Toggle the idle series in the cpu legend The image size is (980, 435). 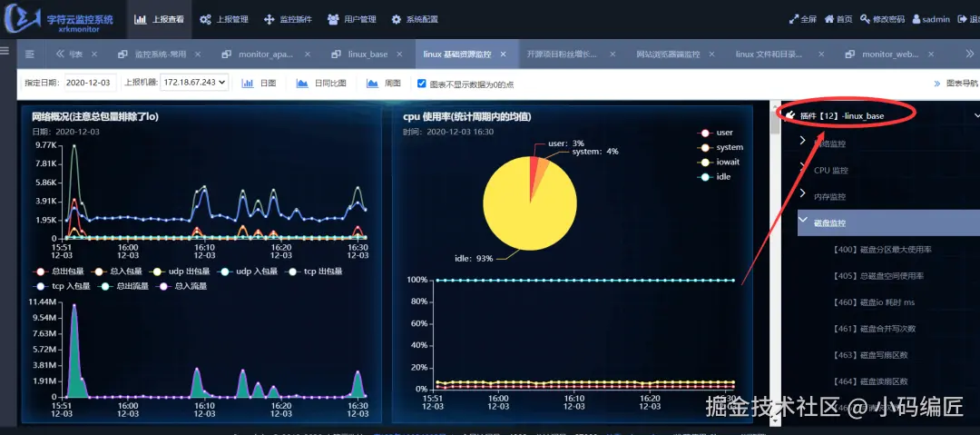tap(714, 176)
